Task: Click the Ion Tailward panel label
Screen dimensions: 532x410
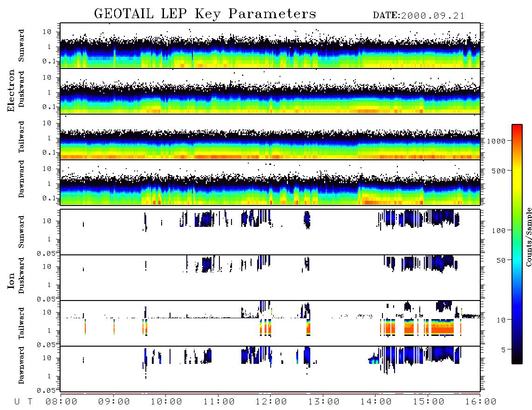Action: [x=21, y=323]
